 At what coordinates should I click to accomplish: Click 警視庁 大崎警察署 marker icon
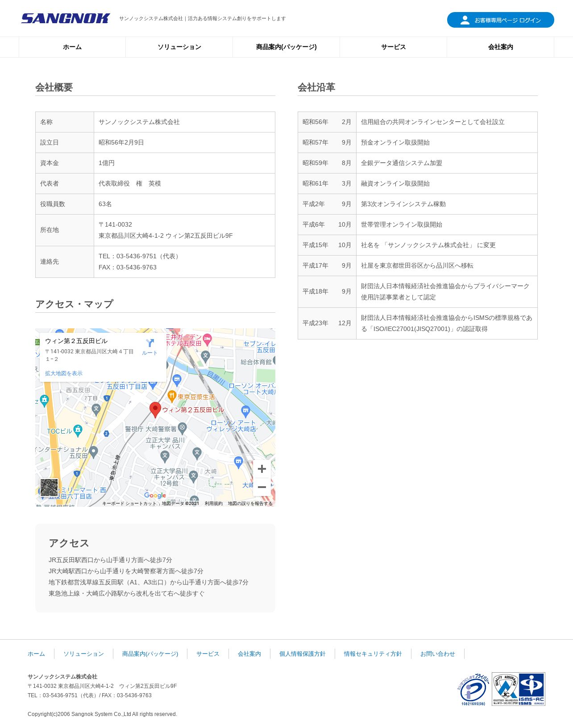tap(183, 428)
